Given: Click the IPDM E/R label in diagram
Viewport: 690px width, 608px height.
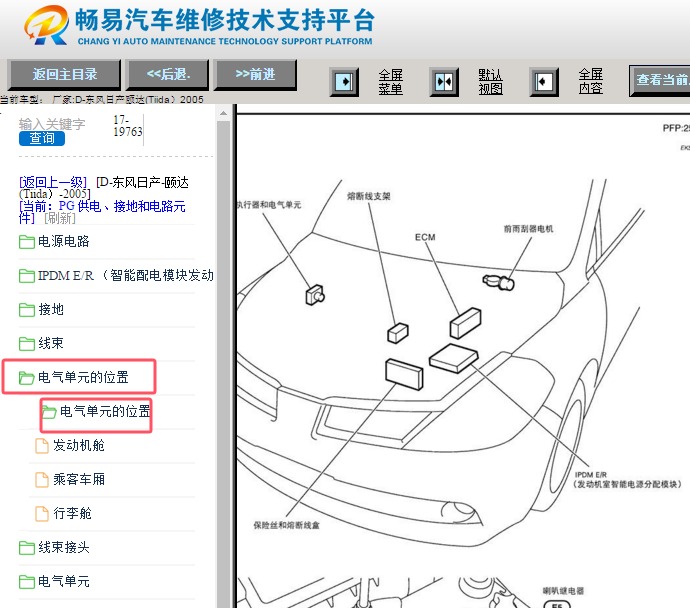Looking at the screenshot, I should [591, 475].
